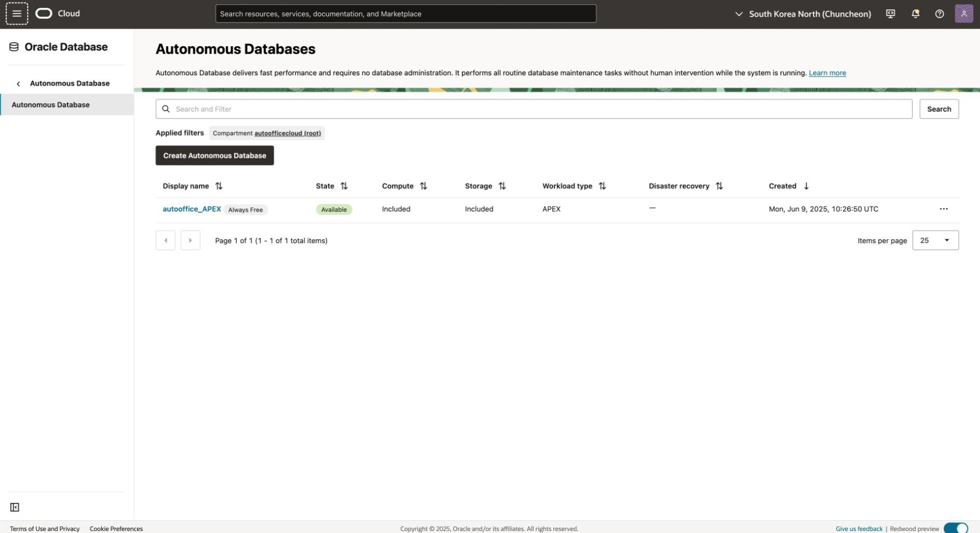Click the Always Free tag

(246, 210)
